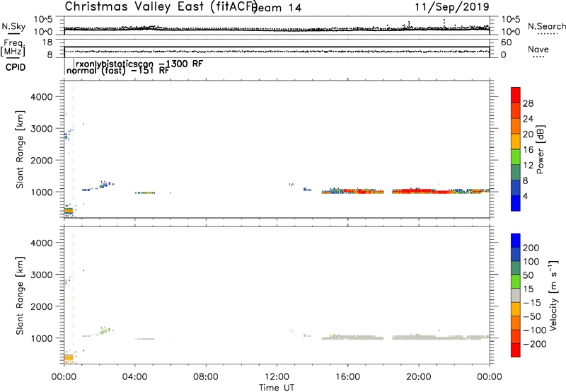The height and width of the screenshot is (392, 566).
Task: Click the 'N.Search' legend label
Action: 546,26
